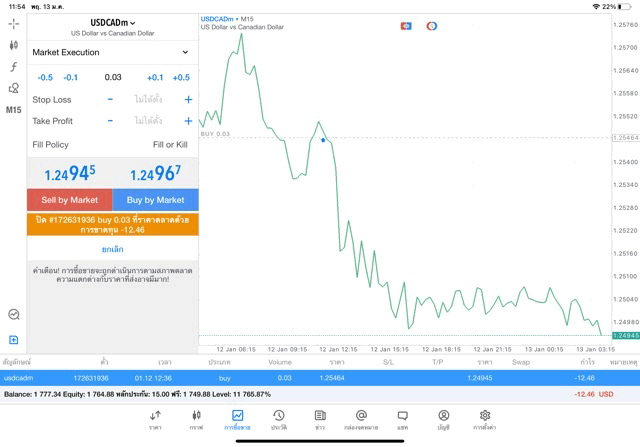640x447 pixels.
Task: Open the News tab with newspaper icon
Action: click(x=320, y=420)
